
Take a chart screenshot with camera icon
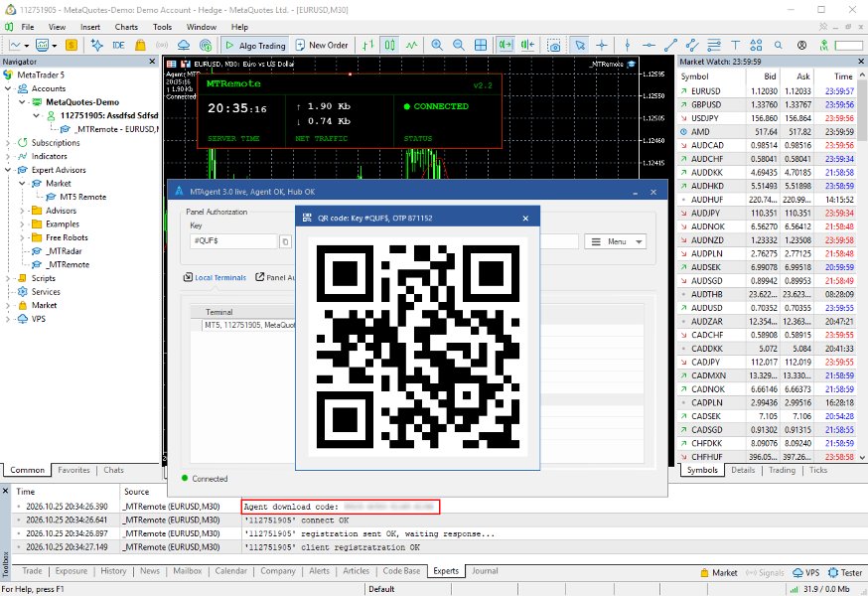[x=553, y=45]
